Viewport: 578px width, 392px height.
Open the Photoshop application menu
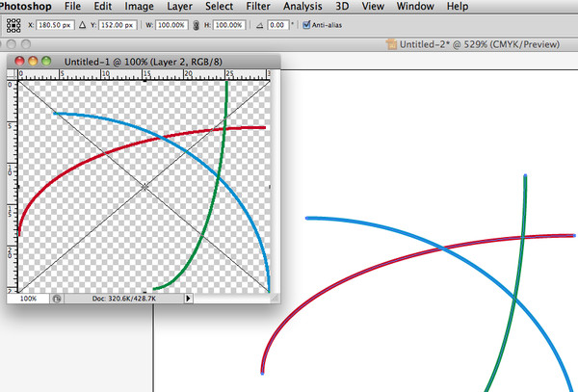click(25, 7)
